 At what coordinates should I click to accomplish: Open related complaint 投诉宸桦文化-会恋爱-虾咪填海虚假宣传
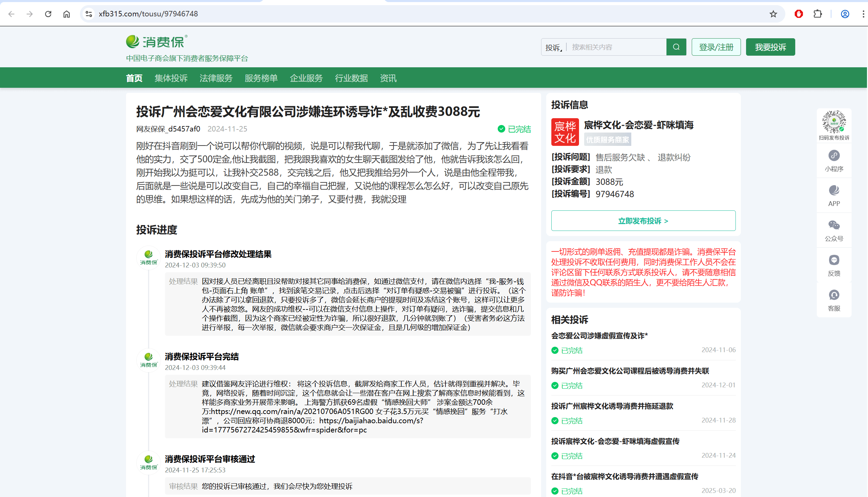[x=616, y=441]
